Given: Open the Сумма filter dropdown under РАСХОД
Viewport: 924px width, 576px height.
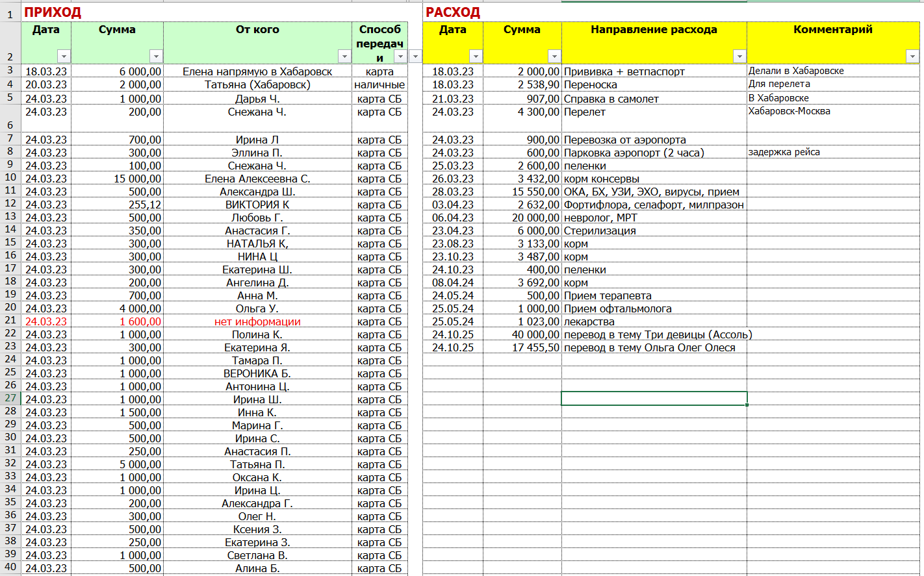Looking at the screenshot, I should tap(554, 56).
